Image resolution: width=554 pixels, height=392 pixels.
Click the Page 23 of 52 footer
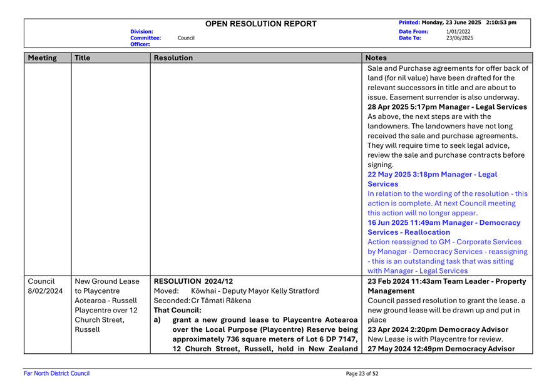click(362, 374)
